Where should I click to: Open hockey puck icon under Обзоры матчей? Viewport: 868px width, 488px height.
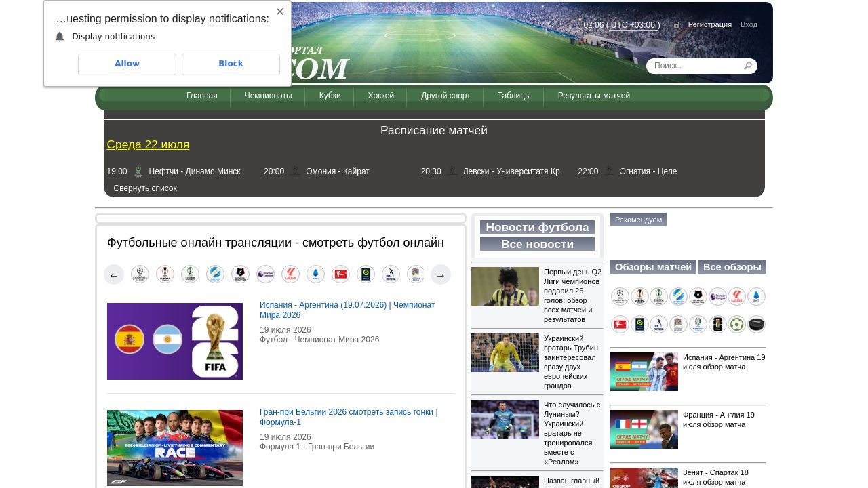tap(756, 325)
